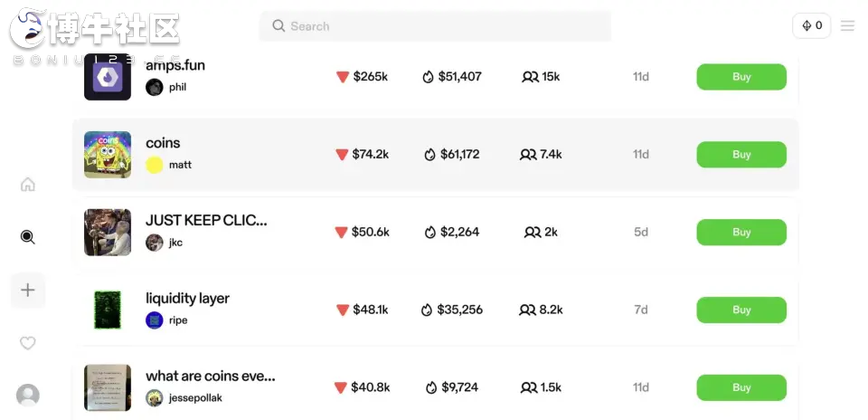Open the liquidity layer green thumbnail

[108, 310]
